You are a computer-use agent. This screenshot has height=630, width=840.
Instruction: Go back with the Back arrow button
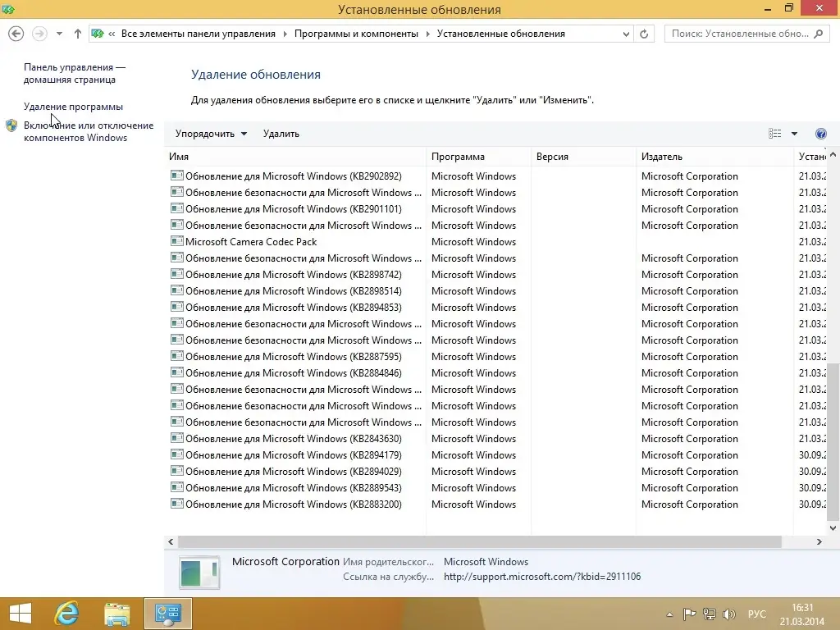[x=16, y=34]
